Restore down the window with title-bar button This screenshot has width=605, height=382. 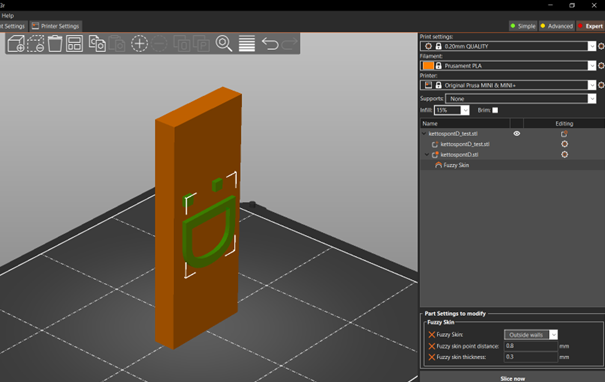click(572, 5)
